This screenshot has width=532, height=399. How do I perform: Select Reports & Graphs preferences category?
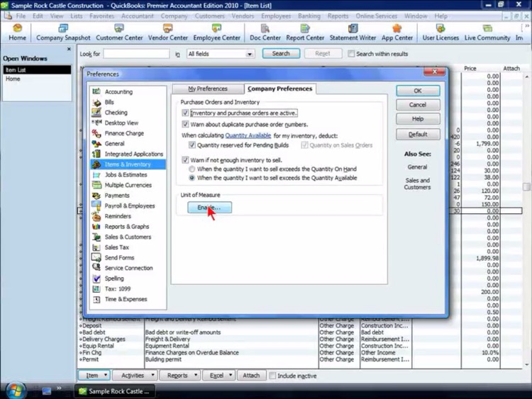point(128,227)
